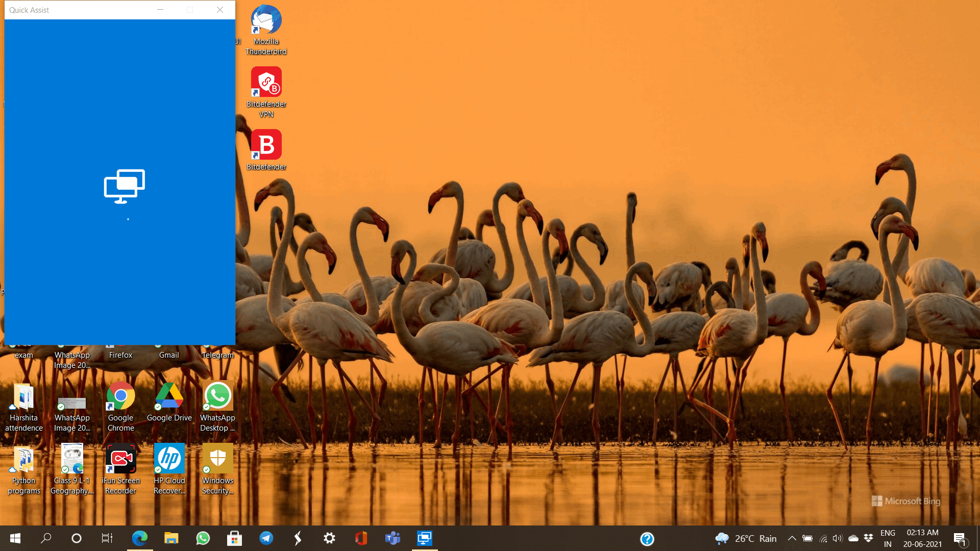Open the Task View button
Screen dimensions: 980x551
tap(107, 538)
